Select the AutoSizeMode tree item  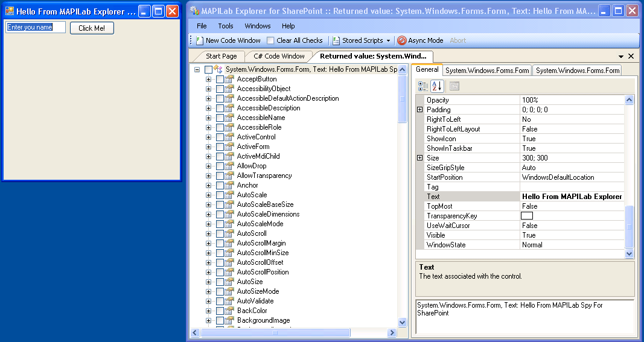tap(258, 291)
